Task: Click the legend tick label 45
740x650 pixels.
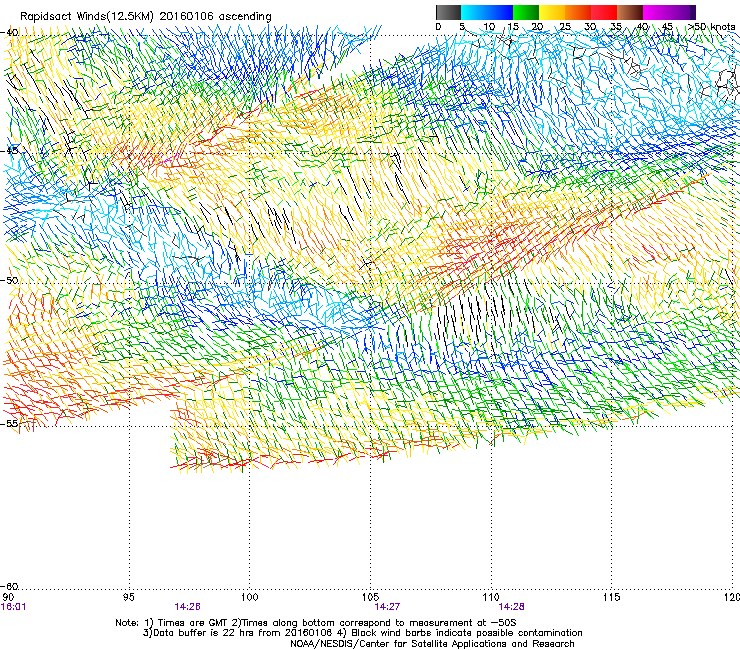Action: click(667, 27)
